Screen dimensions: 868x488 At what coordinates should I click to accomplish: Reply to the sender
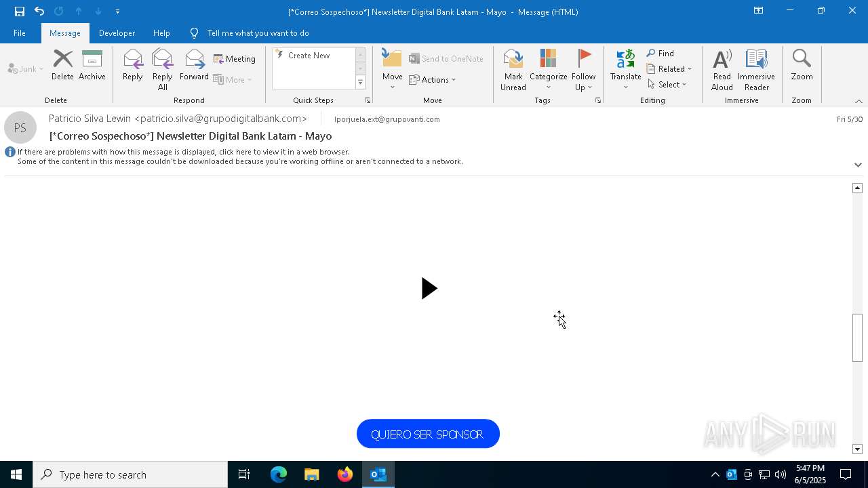point(132,65)
